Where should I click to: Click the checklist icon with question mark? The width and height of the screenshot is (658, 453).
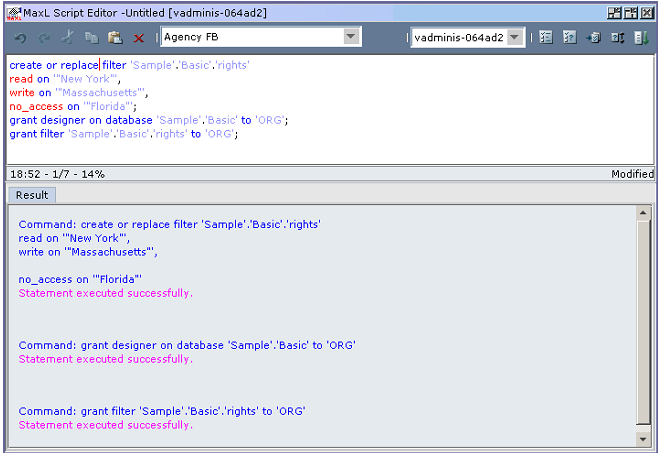[569, 38]
